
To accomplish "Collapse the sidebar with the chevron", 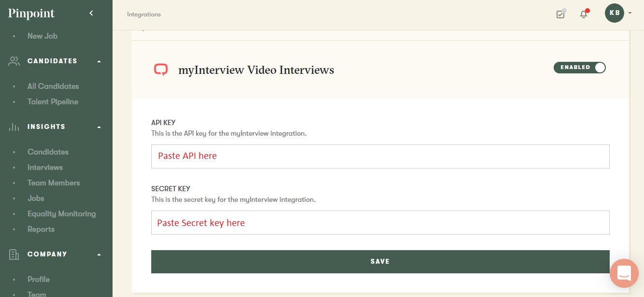I will 91,14.
